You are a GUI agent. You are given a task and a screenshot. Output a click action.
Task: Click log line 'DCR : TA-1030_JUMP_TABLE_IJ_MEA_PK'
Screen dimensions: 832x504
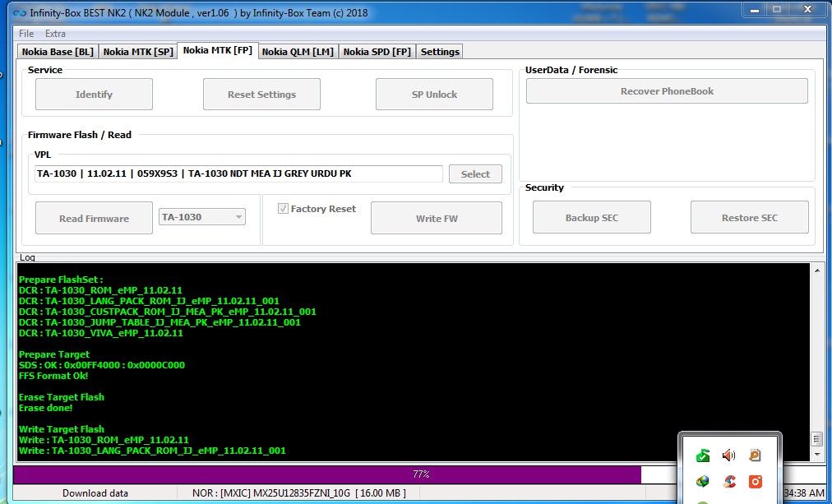click(159, 322)
